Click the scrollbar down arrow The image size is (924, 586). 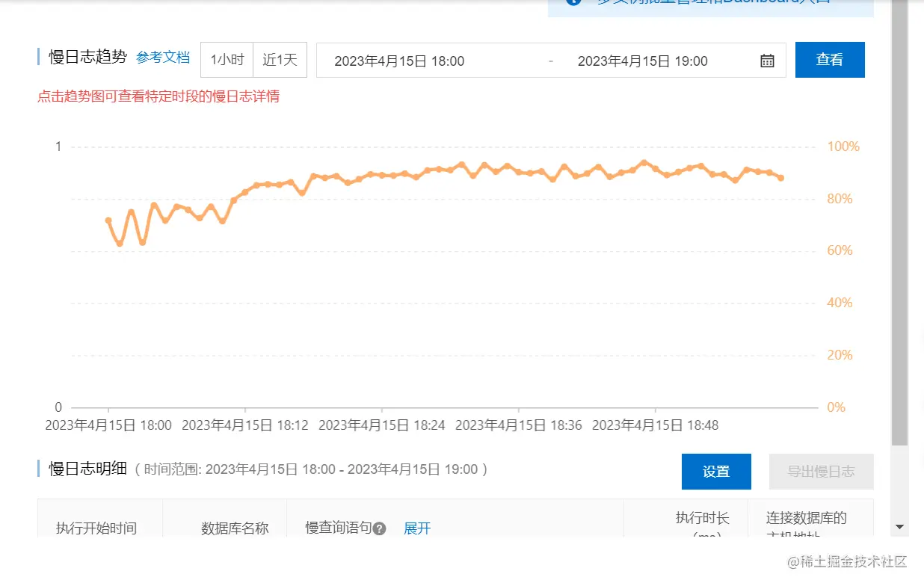click(x=900, y=527)
